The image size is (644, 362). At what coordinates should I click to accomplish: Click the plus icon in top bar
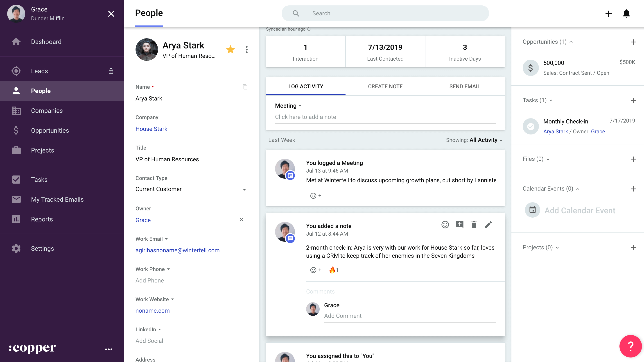pos(608,14)
